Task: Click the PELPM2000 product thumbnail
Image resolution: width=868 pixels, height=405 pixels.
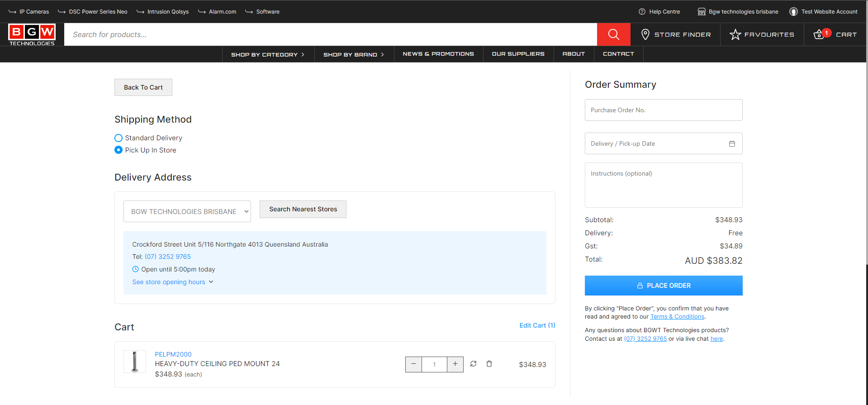Action: pos(135,362)
